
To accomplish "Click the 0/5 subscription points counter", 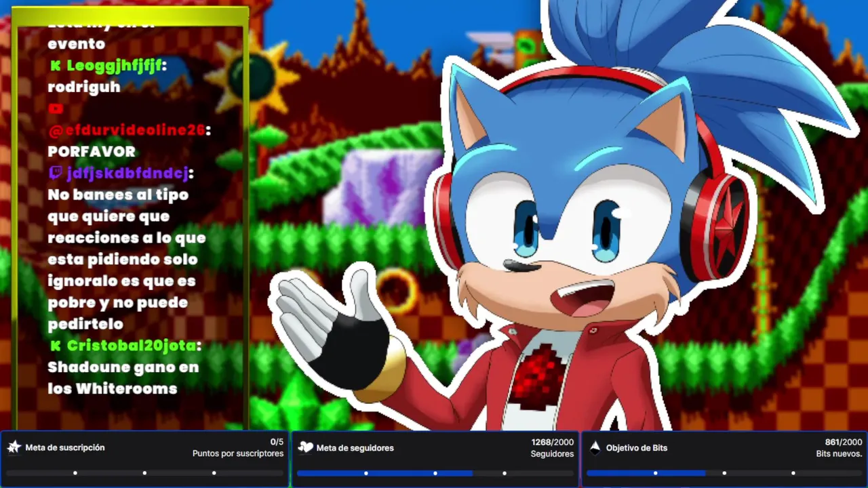I will pos(277,442).
